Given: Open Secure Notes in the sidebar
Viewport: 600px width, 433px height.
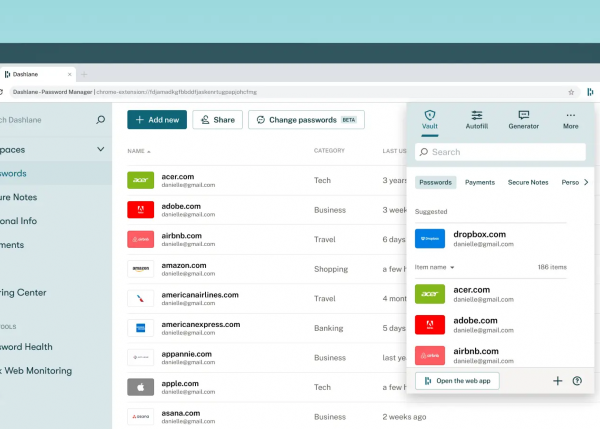Looking at the screenshot, I should (x=18, y=197).
